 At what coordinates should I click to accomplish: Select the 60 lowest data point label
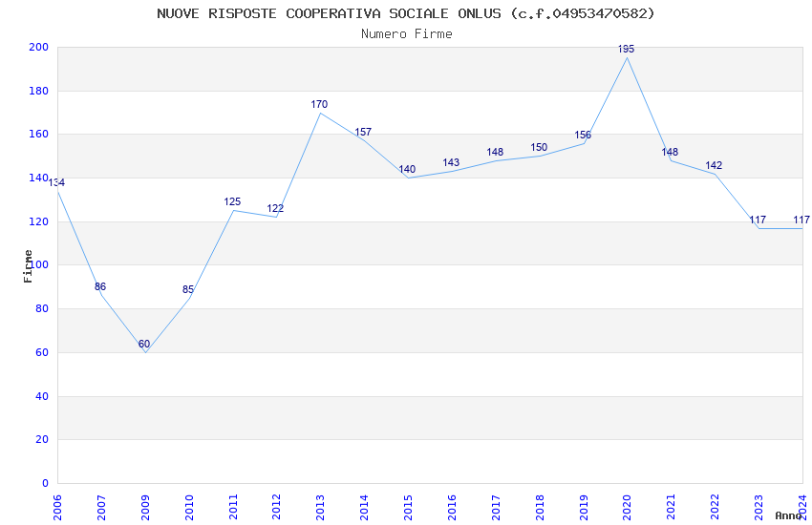point(144,344)
